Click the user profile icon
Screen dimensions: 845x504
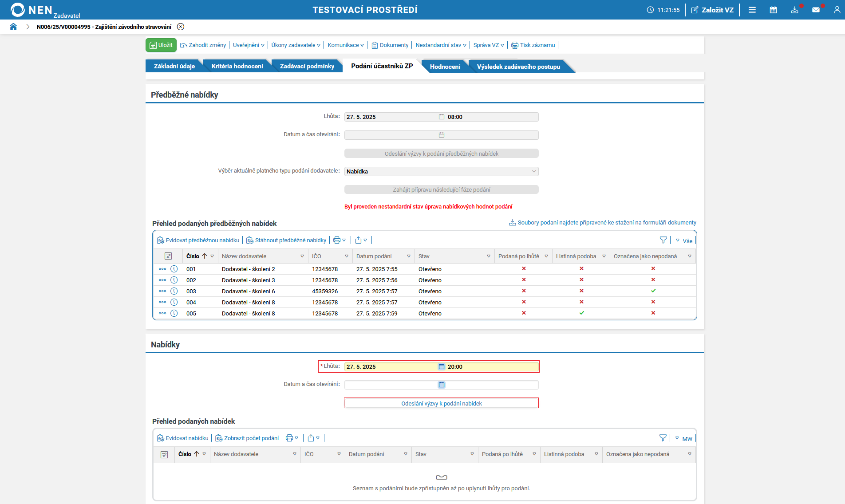point(837,10)
